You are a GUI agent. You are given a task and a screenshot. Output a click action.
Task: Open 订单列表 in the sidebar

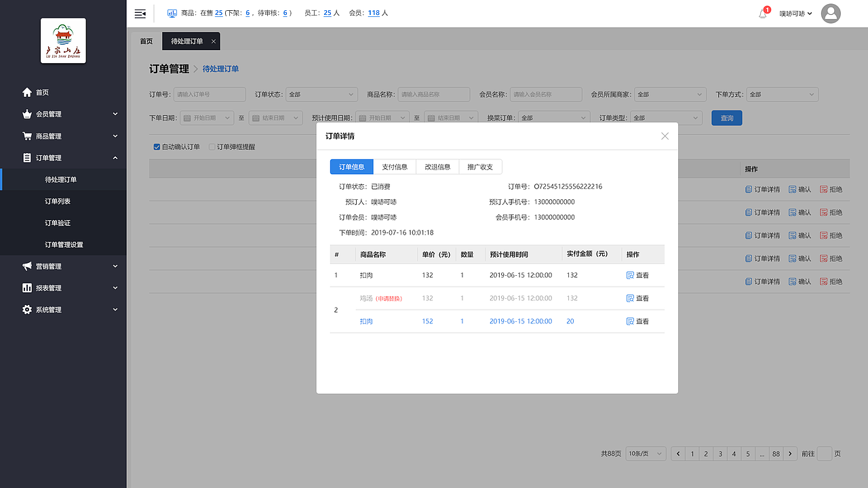pos(58,201)
